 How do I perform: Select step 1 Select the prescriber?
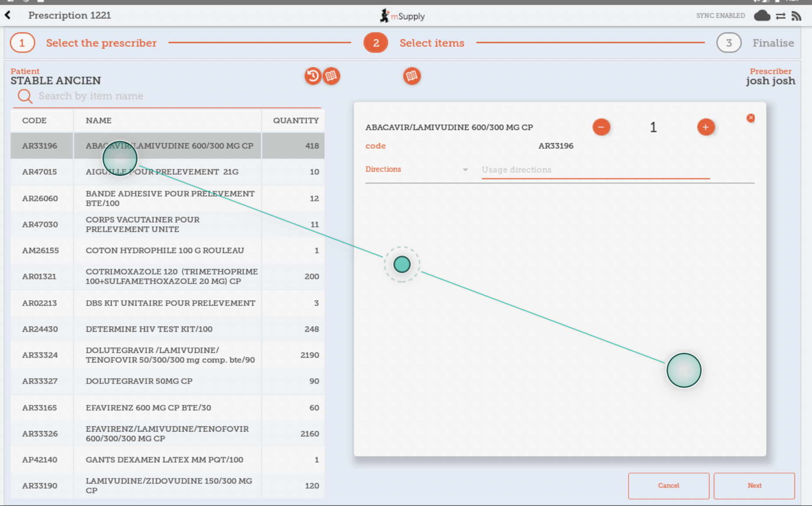(x=22, y=42)
